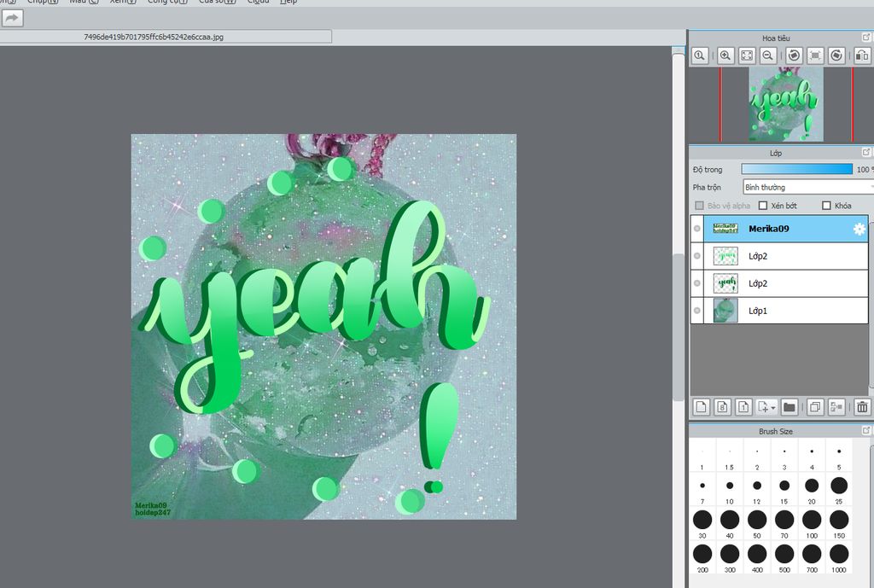
Task: Rotate the canvas view clockwise
Action: [836, 55]
